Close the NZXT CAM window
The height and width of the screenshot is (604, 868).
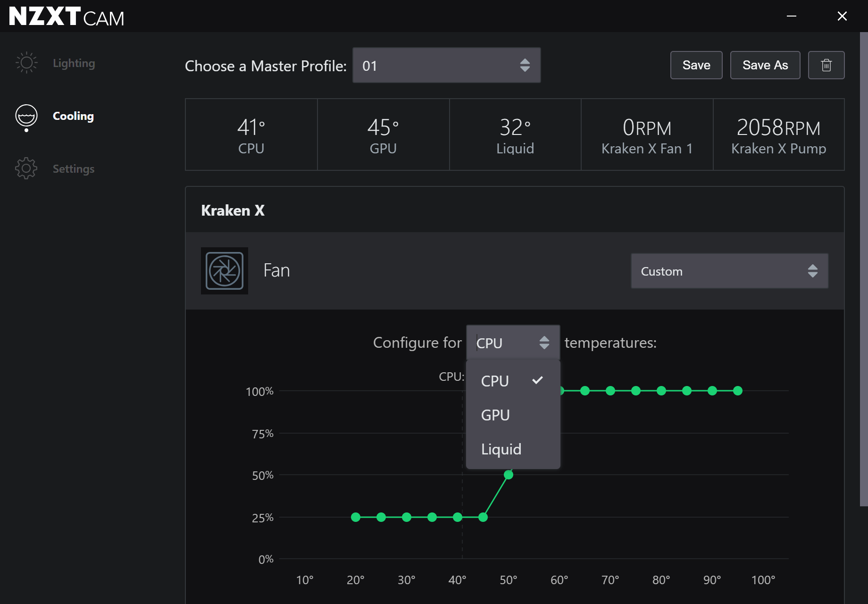pos(842,16)
